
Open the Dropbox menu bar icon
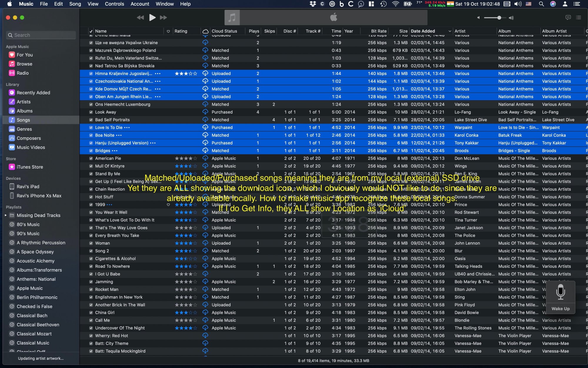click(x=313, y=4)
